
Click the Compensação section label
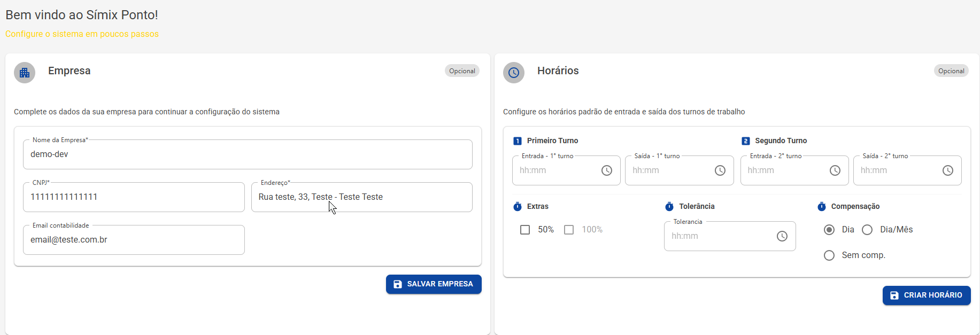pos(855,207)
